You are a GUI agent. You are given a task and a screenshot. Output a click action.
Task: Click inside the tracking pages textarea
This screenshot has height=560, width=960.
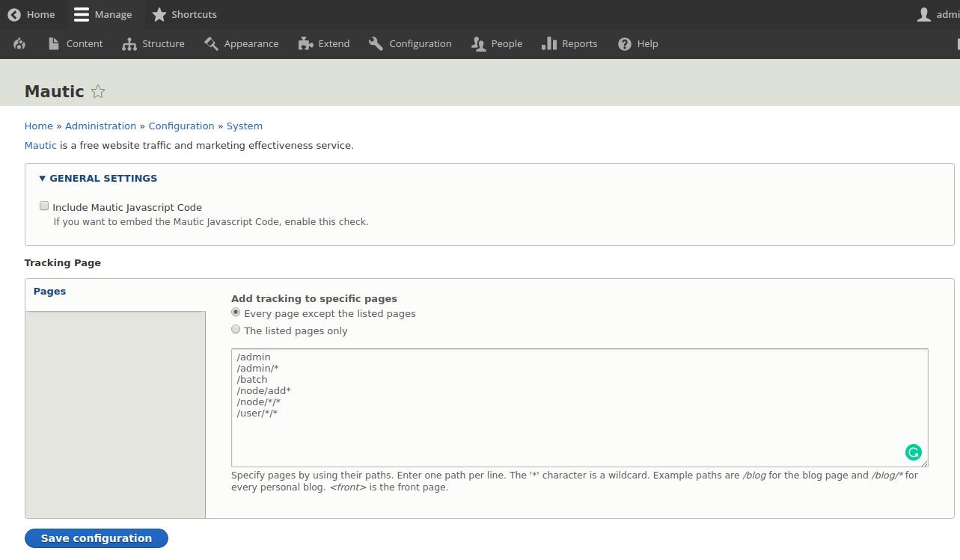524,407
